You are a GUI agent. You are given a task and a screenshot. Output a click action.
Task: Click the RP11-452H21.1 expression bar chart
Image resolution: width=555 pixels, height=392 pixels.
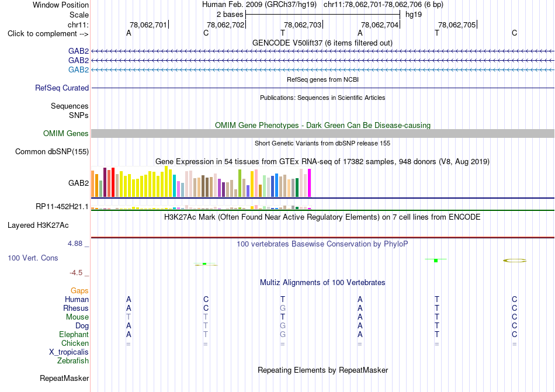201,207
